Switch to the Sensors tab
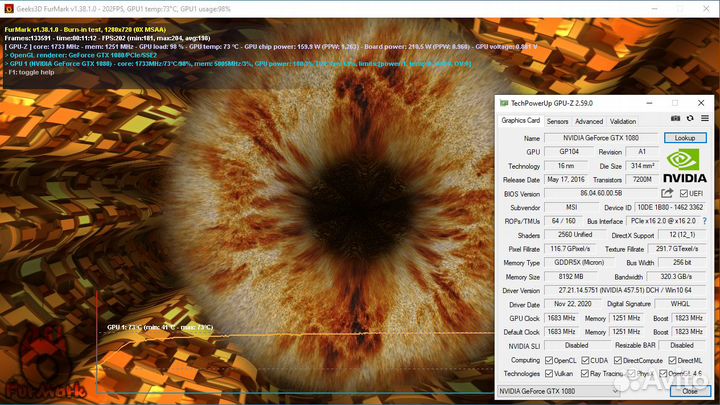 [x=557, y=121]
